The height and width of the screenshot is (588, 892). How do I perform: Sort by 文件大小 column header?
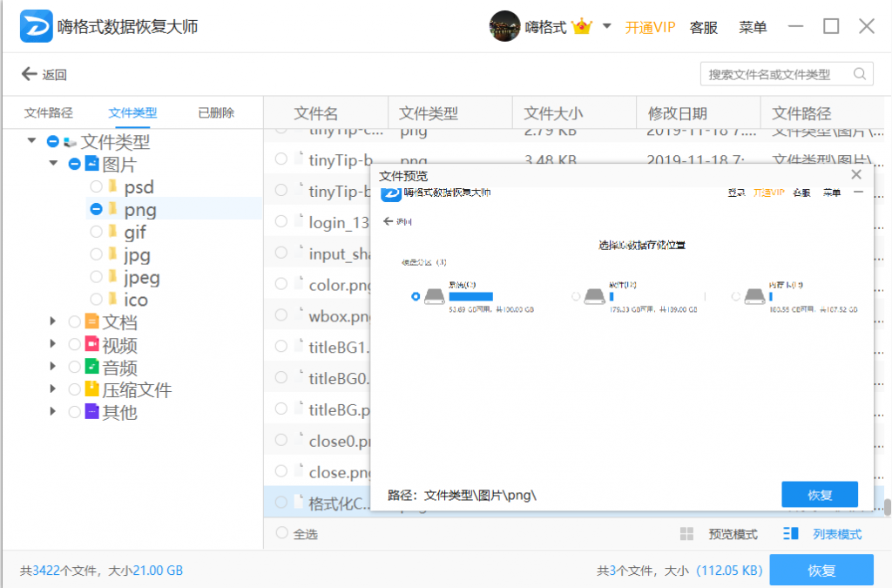coord(574,112)
